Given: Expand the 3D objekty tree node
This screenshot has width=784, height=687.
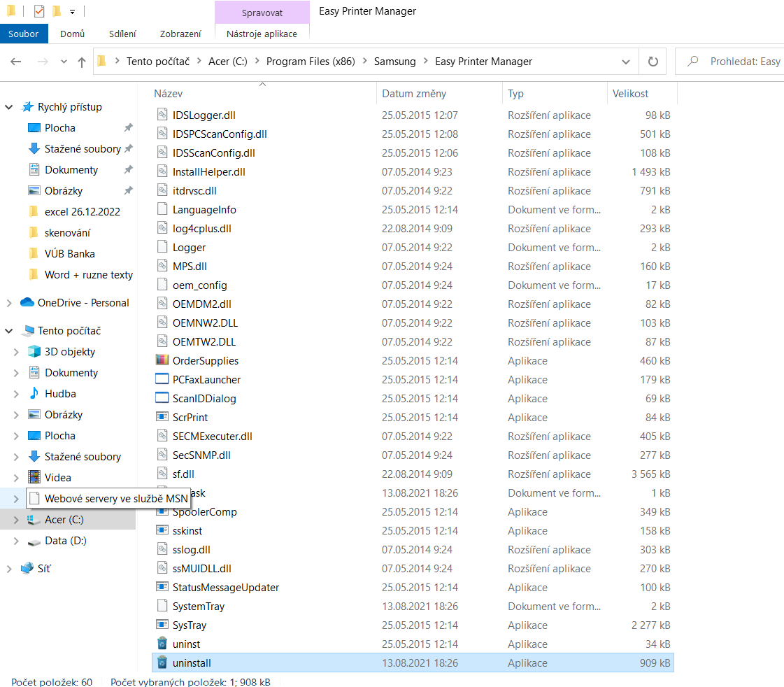Looking at the screenshot, I should click(16, 352).
